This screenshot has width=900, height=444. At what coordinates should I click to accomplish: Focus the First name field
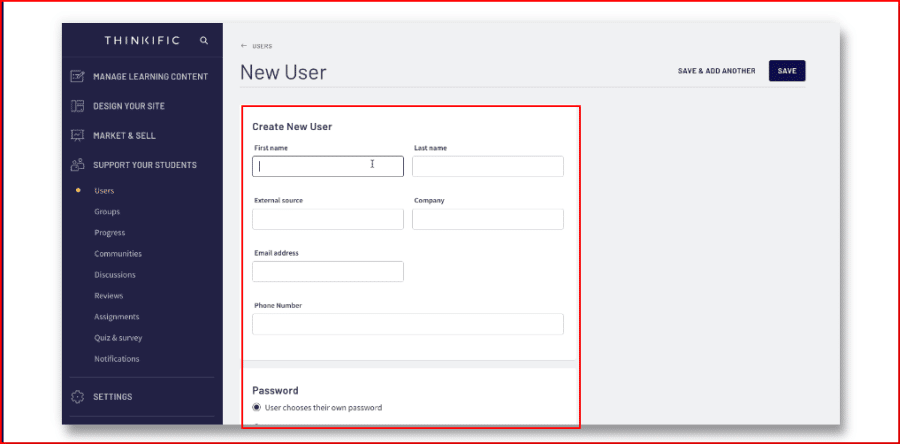pyautogui.click(x=328, y=166)
